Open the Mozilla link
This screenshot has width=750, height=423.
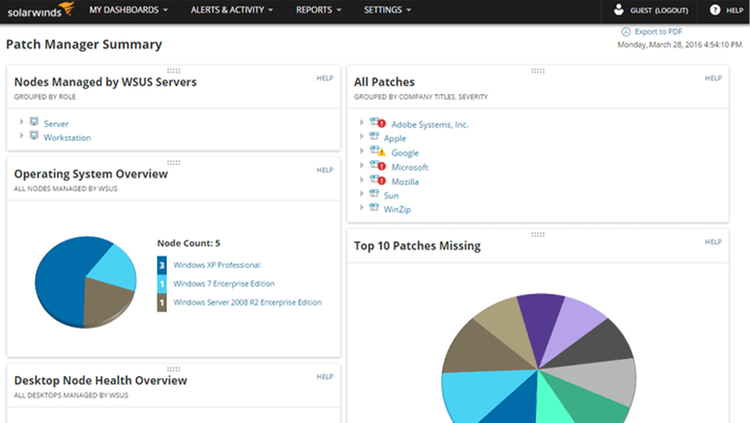coord(405,182)
